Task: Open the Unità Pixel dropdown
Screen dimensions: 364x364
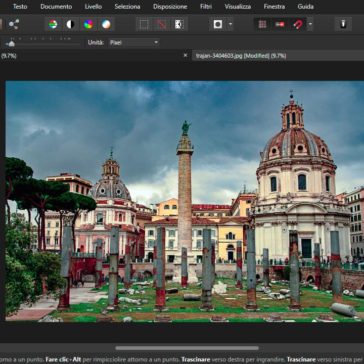Action: [x=133, y=42]
